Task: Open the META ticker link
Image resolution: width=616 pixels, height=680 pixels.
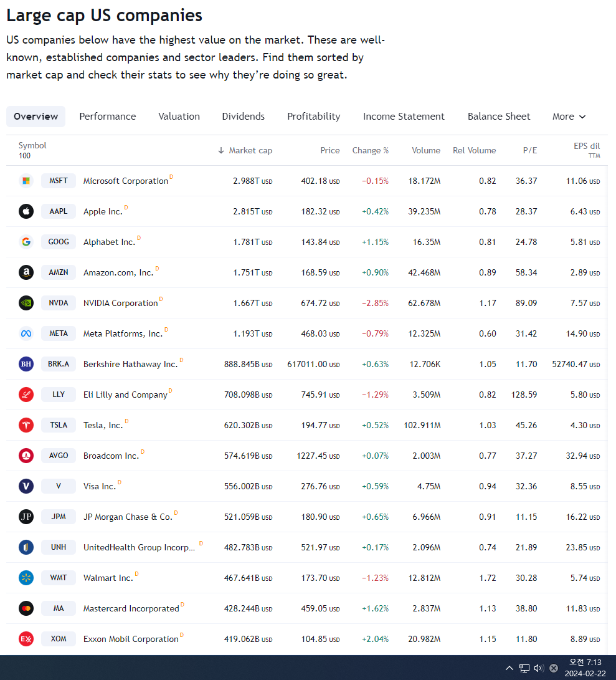Action: [59, 333]
